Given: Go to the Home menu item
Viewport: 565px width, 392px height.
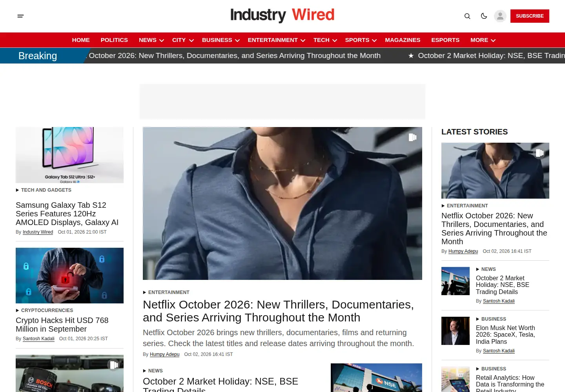Looking at the screenshot, I should point(81,40).
